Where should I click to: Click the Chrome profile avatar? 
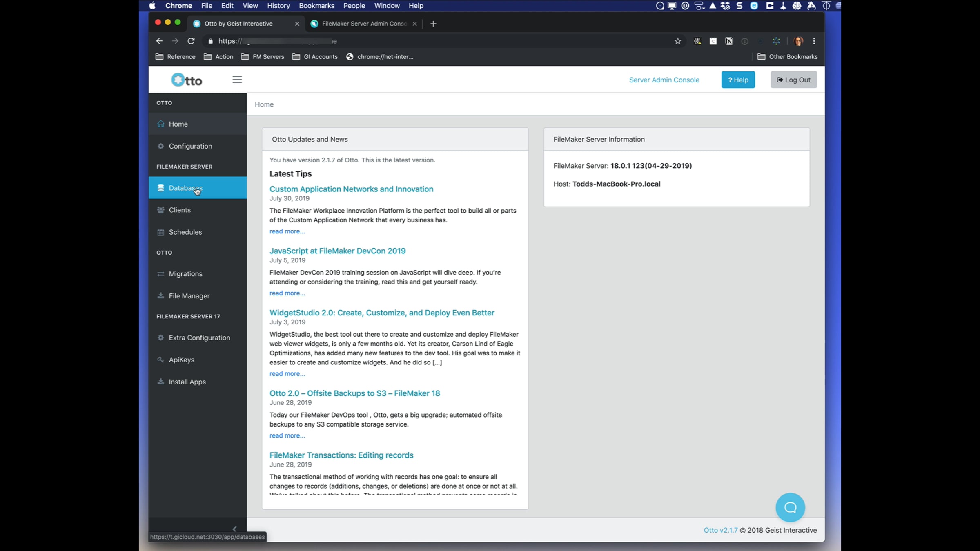798,41
